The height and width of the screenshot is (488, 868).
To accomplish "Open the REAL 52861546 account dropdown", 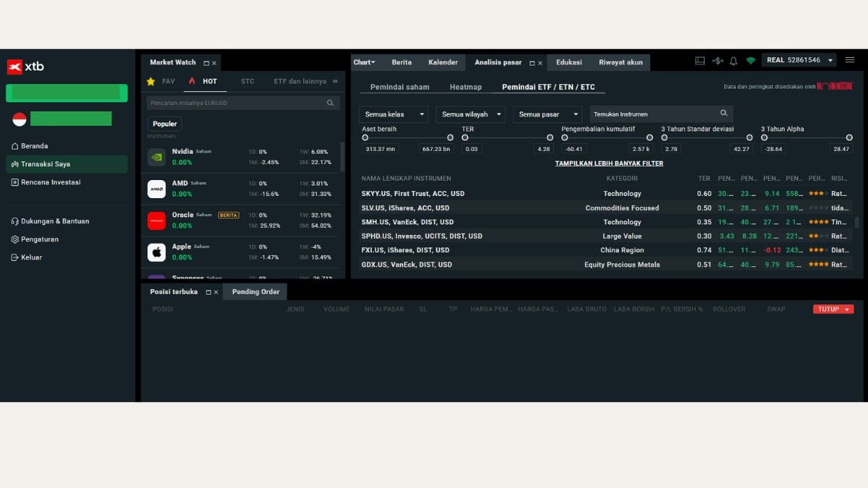I will click(x=799, y=60).
